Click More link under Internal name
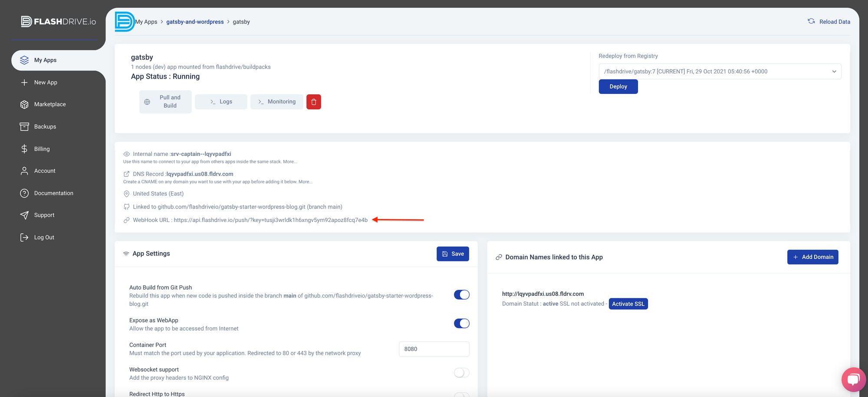The image size is (868, 397). pos(290,162)
